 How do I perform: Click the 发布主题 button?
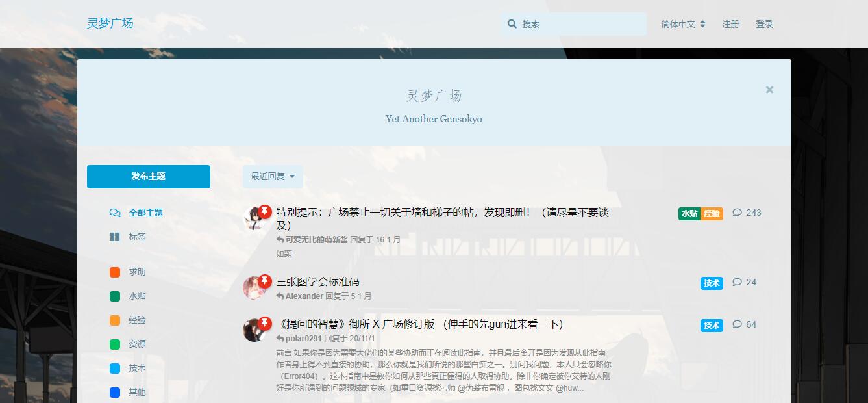coord(149,177)
